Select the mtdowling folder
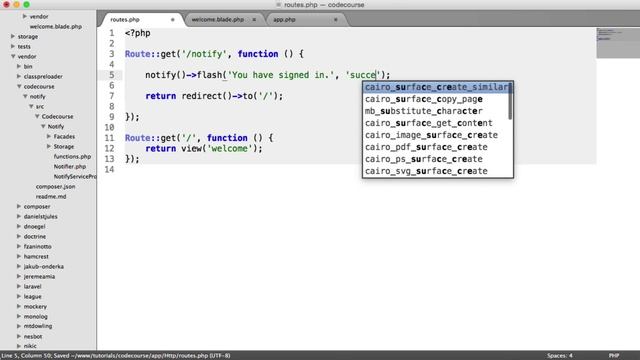This screenshot has width=640, height=360. [x=38, y=326]
